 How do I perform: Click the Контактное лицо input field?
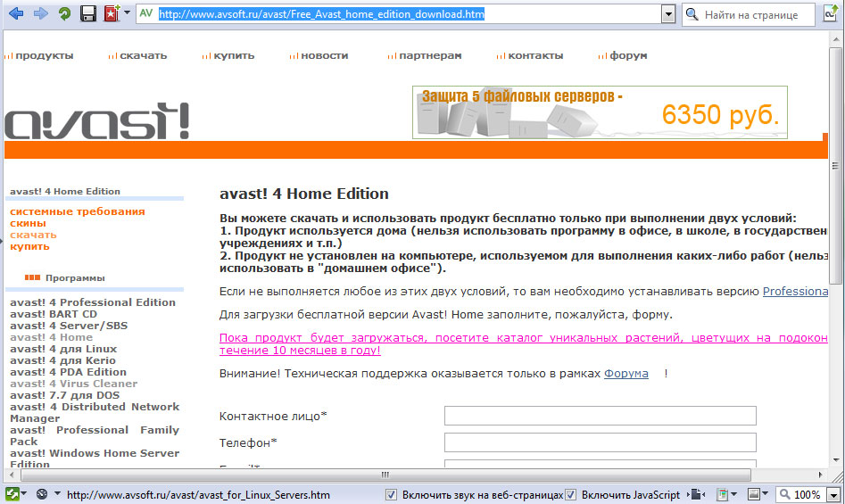click(x=600, y=416)
